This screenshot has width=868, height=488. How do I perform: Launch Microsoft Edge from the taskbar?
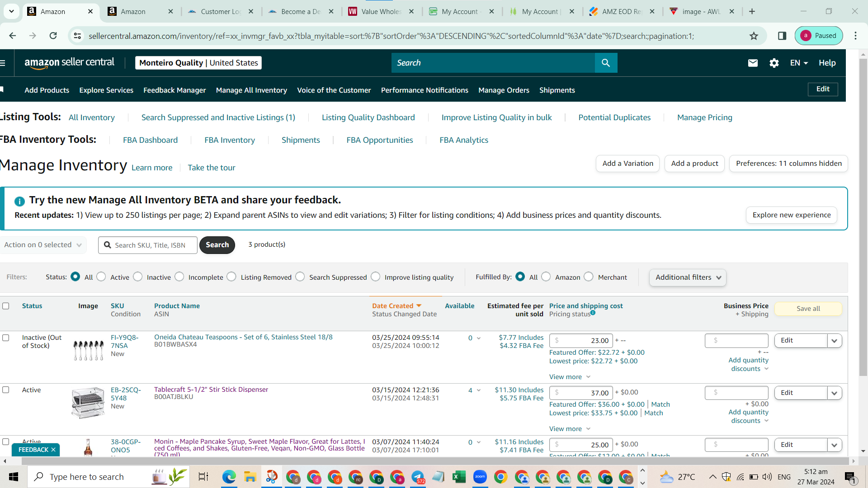pyautogui.click(x=229, y=477)
